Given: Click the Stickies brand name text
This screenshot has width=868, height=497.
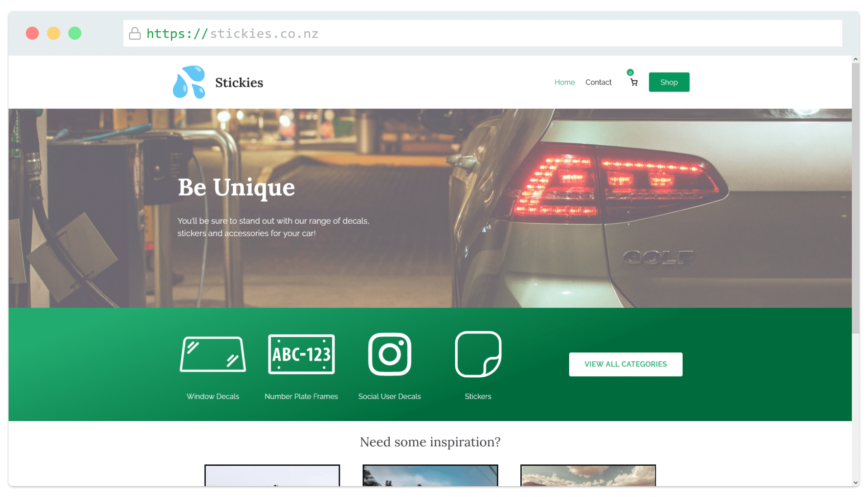Looking at the screenshot, I should coord(239,83).
